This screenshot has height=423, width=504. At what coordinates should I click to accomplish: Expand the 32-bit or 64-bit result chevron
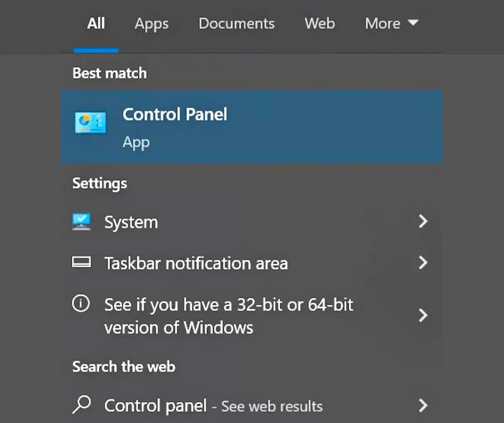tap(423, 316)
